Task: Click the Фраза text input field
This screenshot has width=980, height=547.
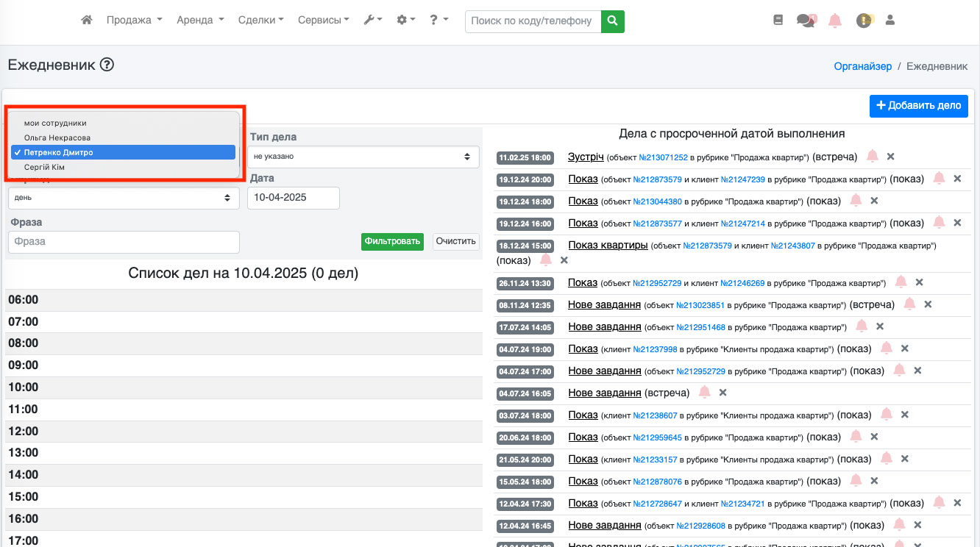Action: (x=124, y=242)
